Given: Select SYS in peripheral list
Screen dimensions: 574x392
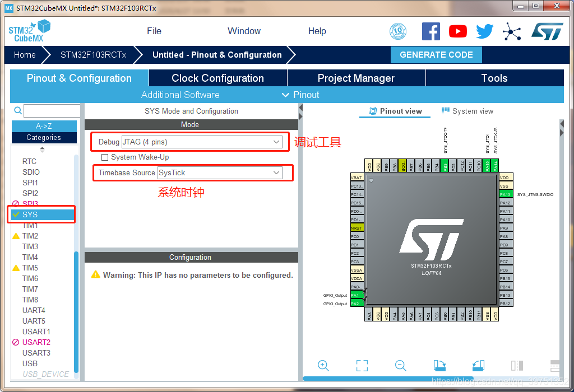Looking at the screenshot, I should tap(44, 214).
